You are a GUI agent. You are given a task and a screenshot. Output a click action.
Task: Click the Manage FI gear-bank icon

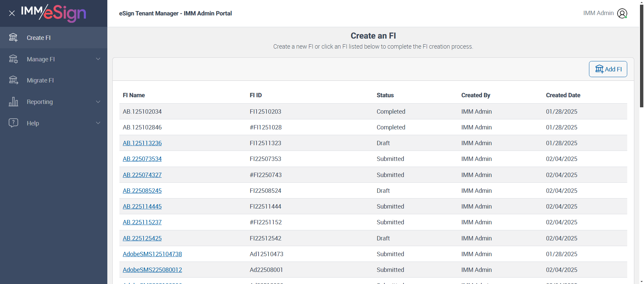tap(13, 59)
